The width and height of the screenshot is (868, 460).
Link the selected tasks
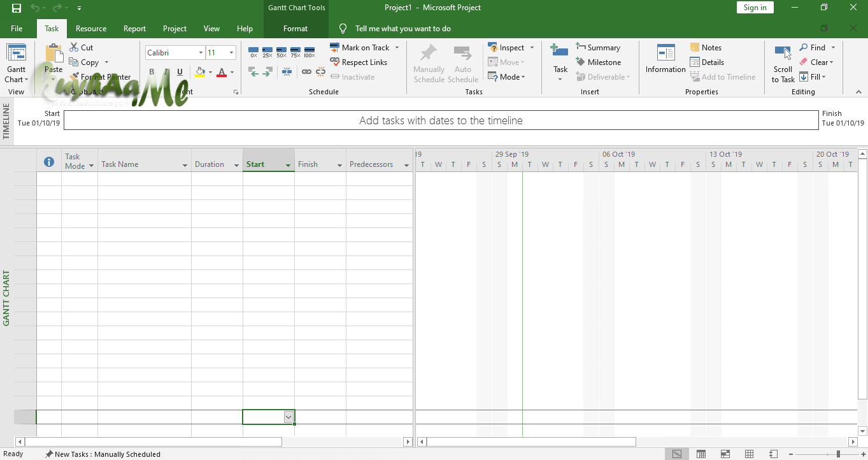pyautogui.click(x=306, y=72)
